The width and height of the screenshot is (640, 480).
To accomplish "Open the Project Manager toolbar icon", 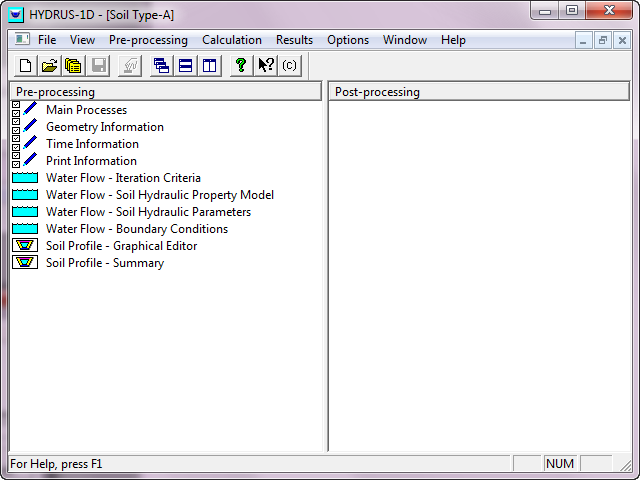I will click(73, 66).
